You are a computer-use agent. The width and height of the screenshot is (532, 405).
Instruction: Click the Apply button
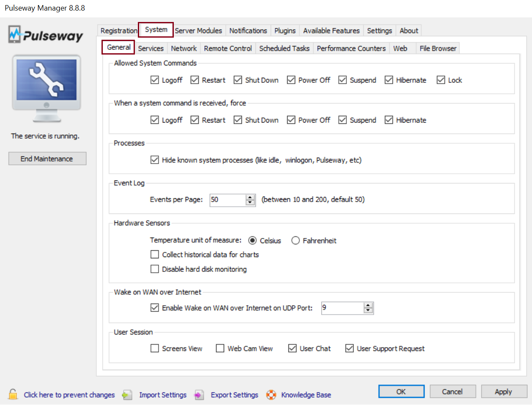504,391
